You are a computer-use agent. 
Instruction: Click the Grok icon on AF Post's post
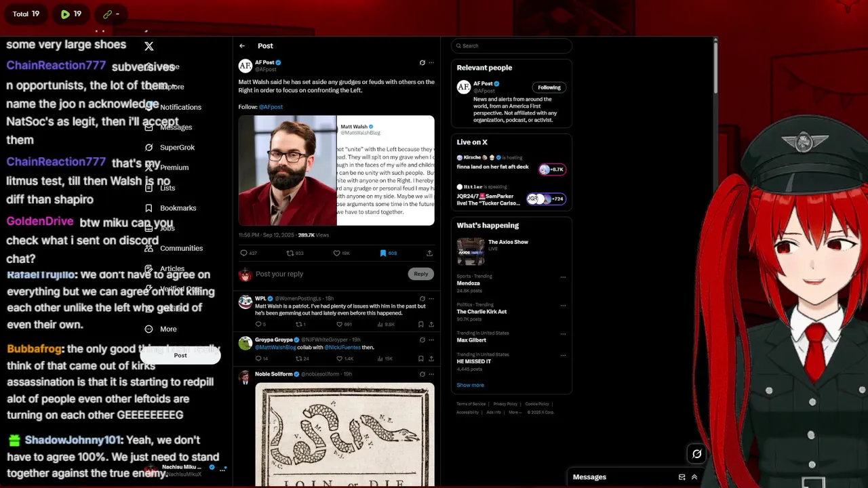[422, 63]
